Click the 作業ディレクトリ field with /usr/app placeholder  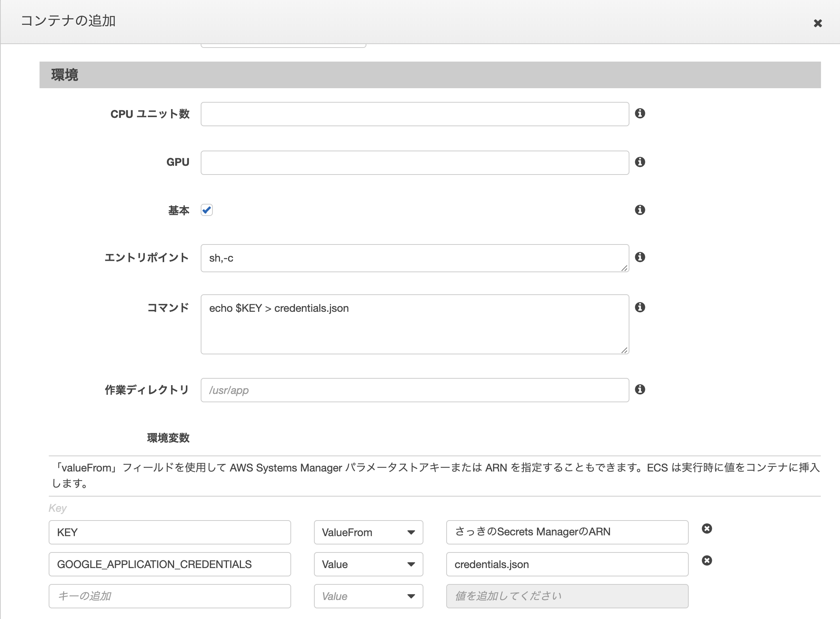(x=415, y=390)
